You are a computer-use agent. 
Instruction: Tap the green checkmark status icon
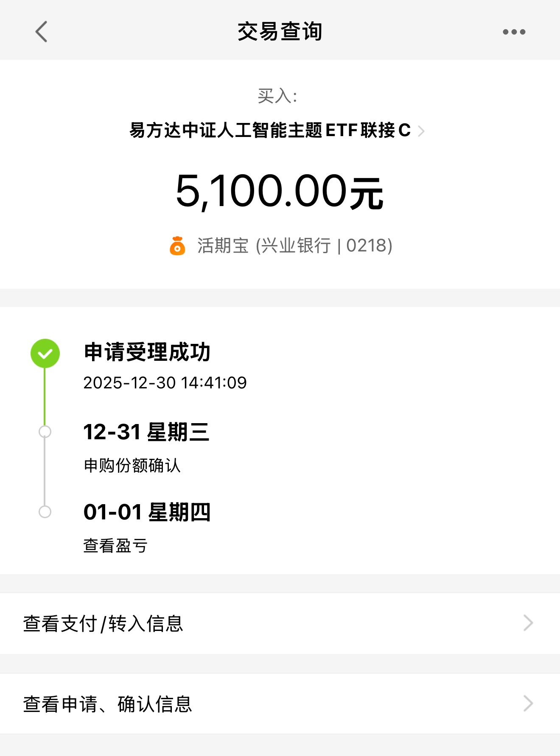pyautogui.click(x=45, y=353)
